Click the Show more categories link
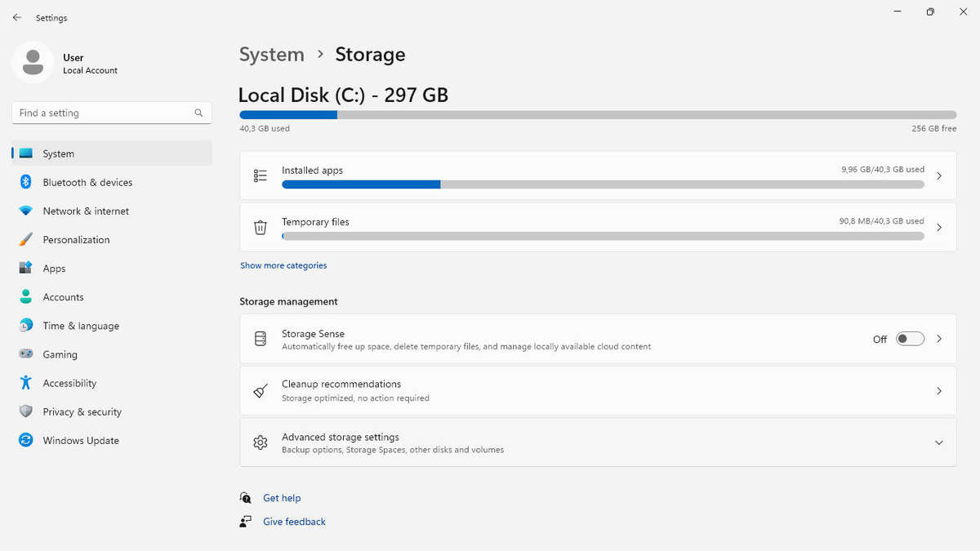This screenshot has width=980, height=551. (283, 265)
